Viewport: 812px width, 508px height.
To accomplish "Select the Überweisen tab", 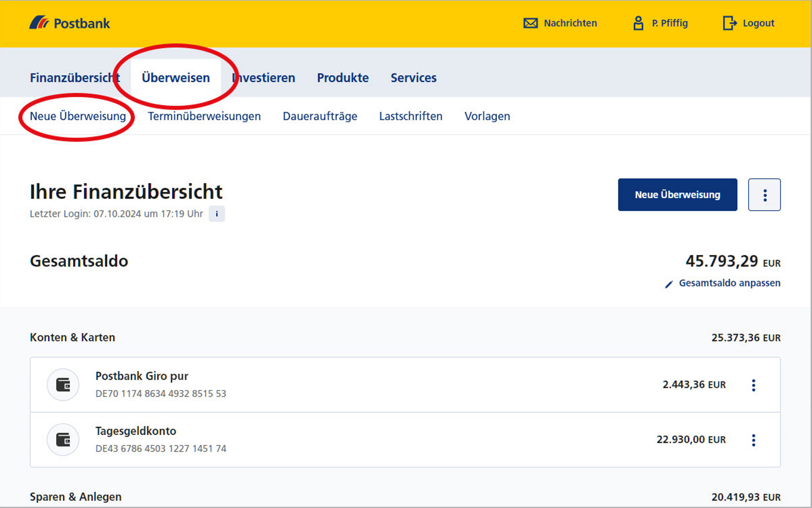I will (176, 77).
